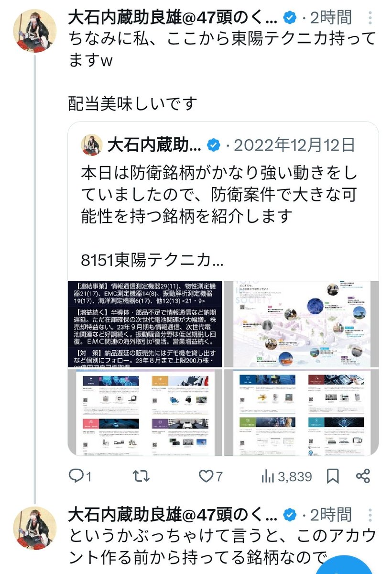Tap the retweet arrows icon

coord(141,476)
